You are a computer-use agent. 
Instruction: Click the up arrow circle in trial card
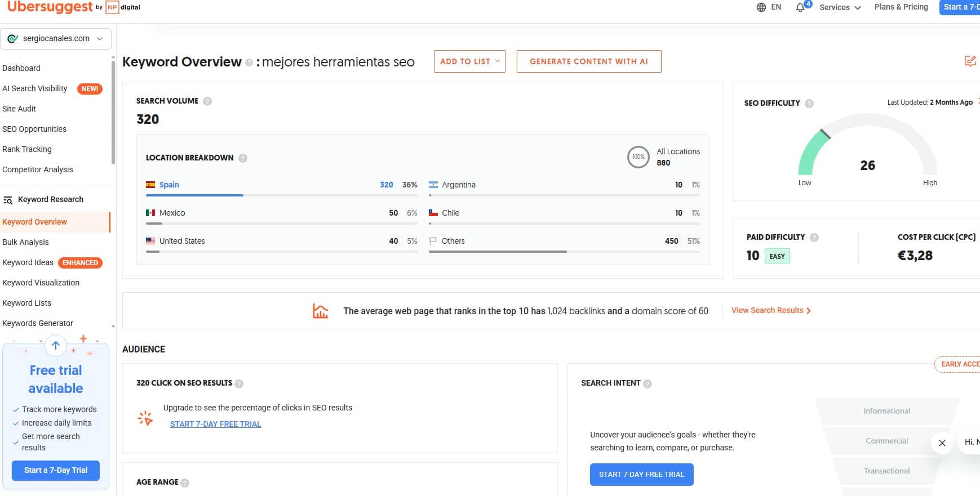click(x=56, y=346)
